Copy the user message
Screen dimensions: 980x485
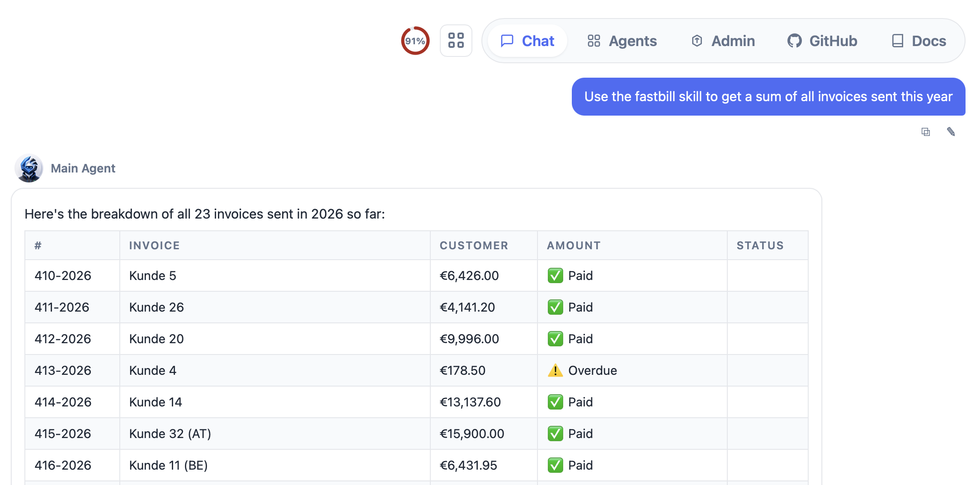point(926,132)
